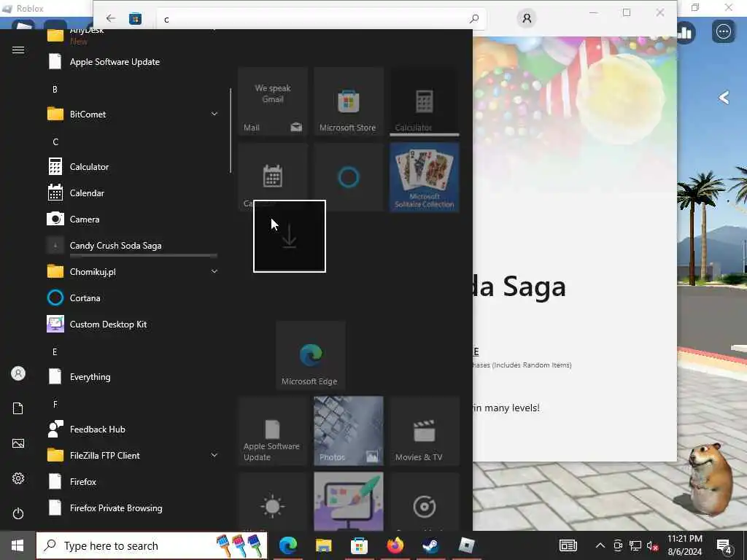
Task: Open Custom Desktop Kit app
Action: (x=133, y=324)
